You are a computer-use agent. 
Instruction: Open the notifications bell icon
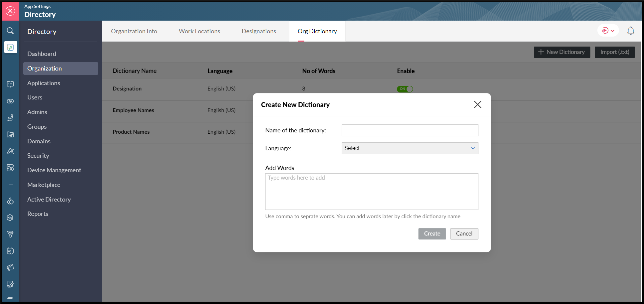tap(631, 31)
